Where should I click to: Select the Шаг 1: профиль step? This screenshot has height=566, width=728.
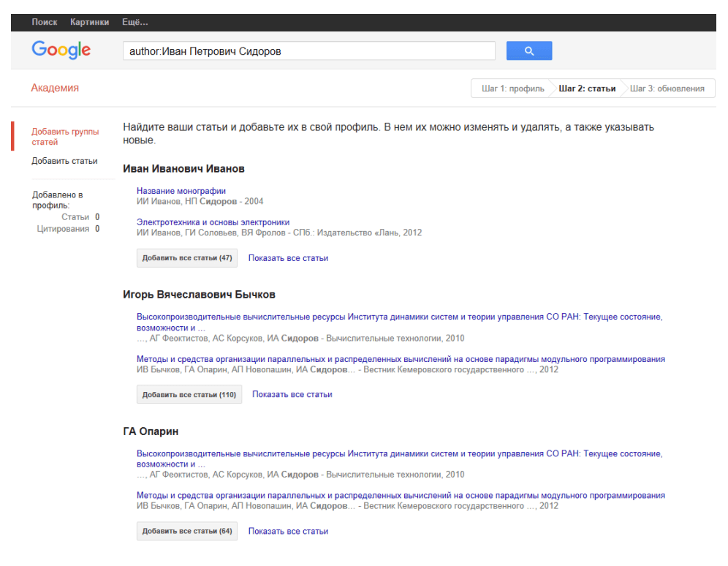coord(512,88)
